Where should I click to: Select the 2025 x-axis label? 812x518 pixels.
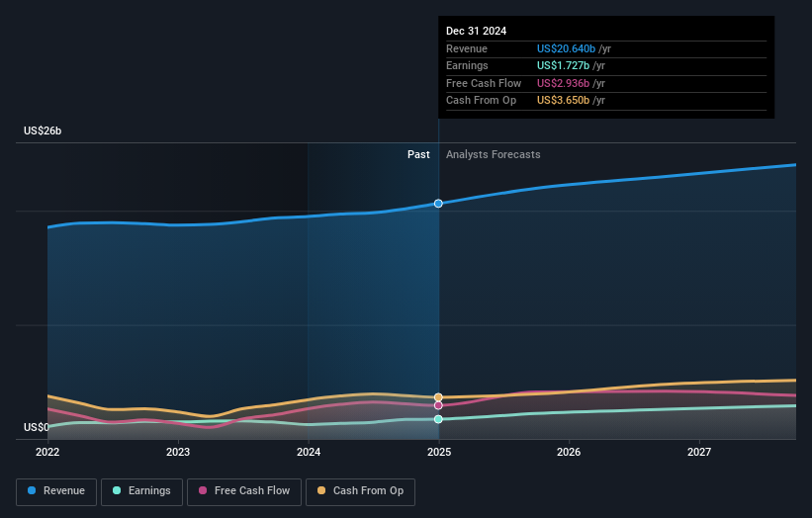(x=439, y=452)
